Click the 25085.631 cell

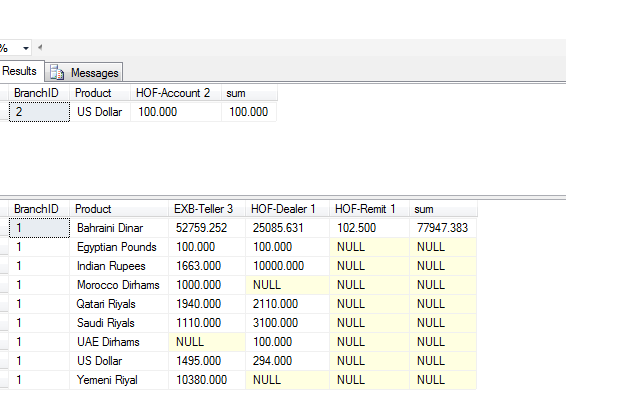(287, 228)
